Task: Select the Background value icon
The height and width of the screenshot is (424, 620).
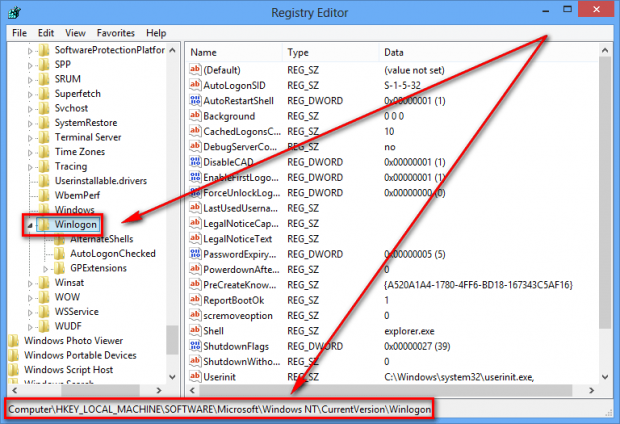Action: tap(195, 116)
